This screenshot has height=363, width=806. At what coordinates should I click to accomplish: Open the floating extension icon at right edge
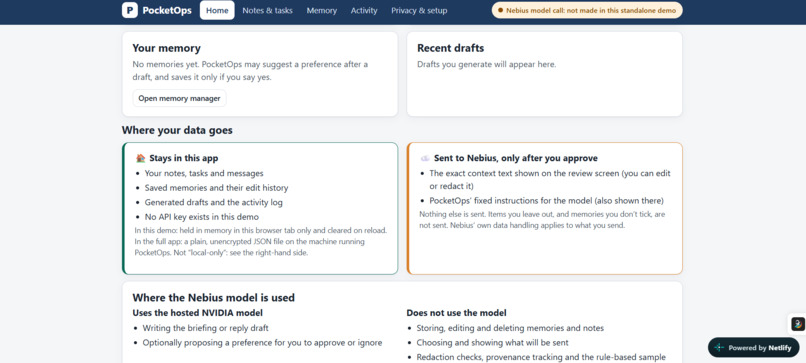click(x=797, y=324)
